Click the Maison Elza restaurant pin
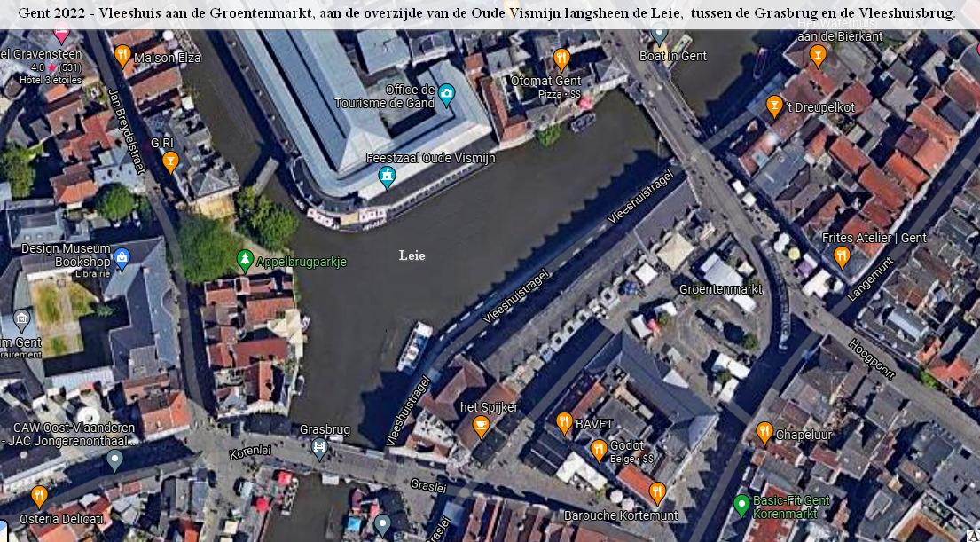 123,56
